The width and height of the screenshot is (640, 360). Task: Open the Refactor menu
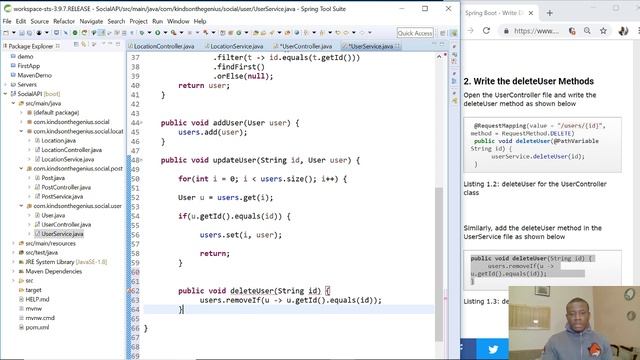tap(64, 21)
